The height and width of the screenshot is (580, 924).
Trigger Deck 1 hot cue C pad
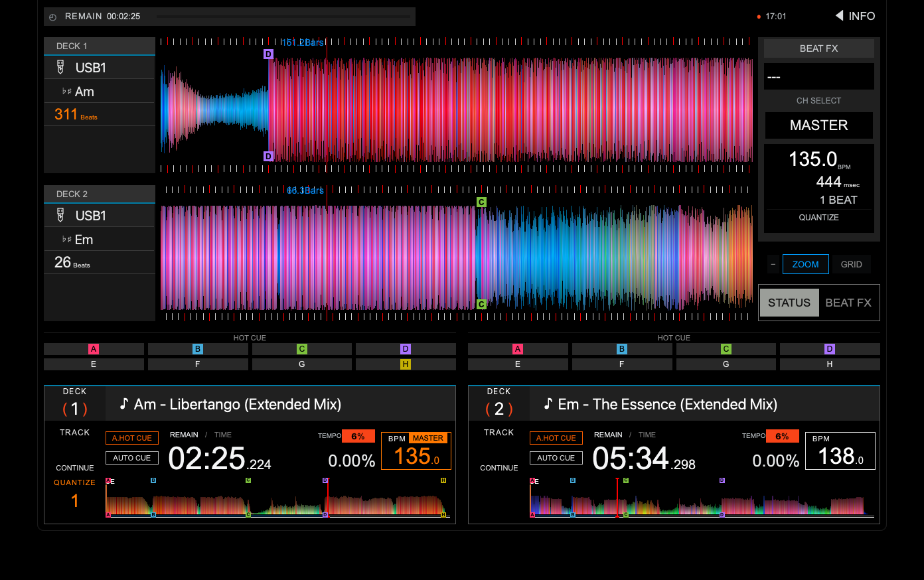[302, 349]
